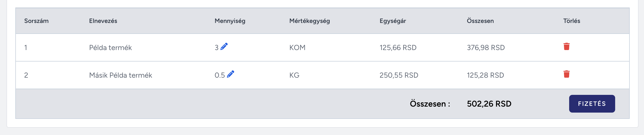Select the Elnevezés column header
Screen dimensions: 644x135
tap(103, 21)
